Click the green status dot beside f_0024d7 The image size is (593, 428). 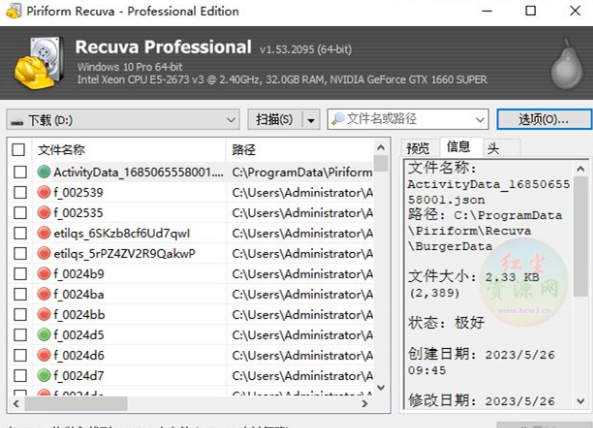pos(44,376)
